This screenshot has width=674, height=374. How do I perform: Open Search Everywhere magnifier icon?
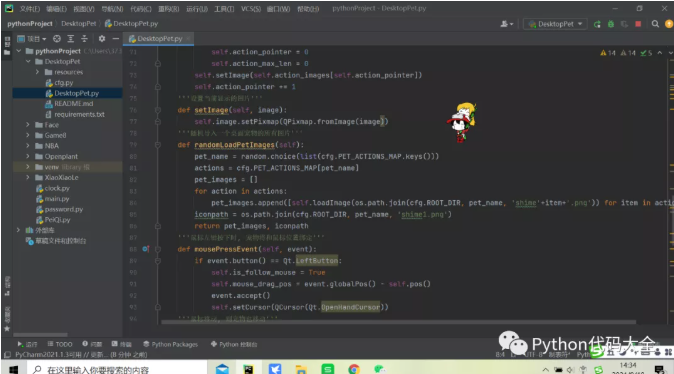click(x=655, y=24)
